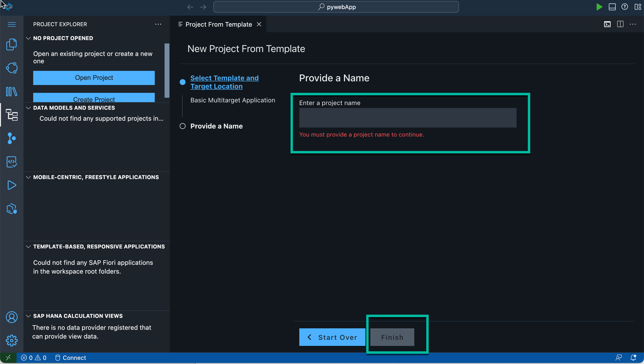Open the integrated terminal from the editor toolbar

point(607,24)
